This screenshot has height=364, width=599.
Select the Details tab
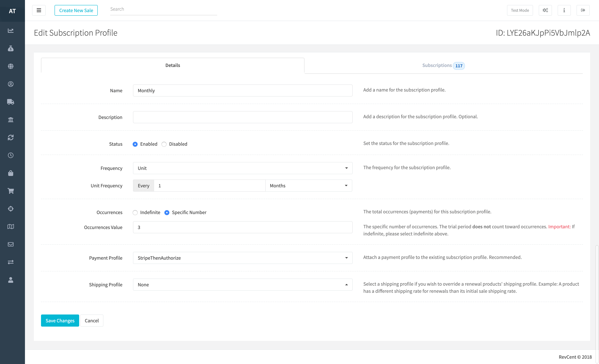pyautogui.click(x=173, y=65)
